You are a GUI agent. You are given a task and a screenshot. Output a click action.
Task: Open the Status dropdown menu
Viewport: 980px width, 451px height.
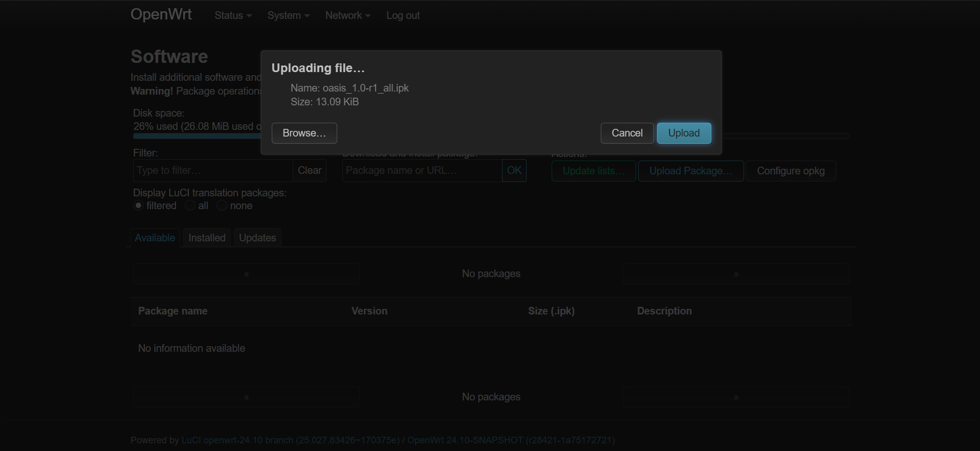pos(233,15)
